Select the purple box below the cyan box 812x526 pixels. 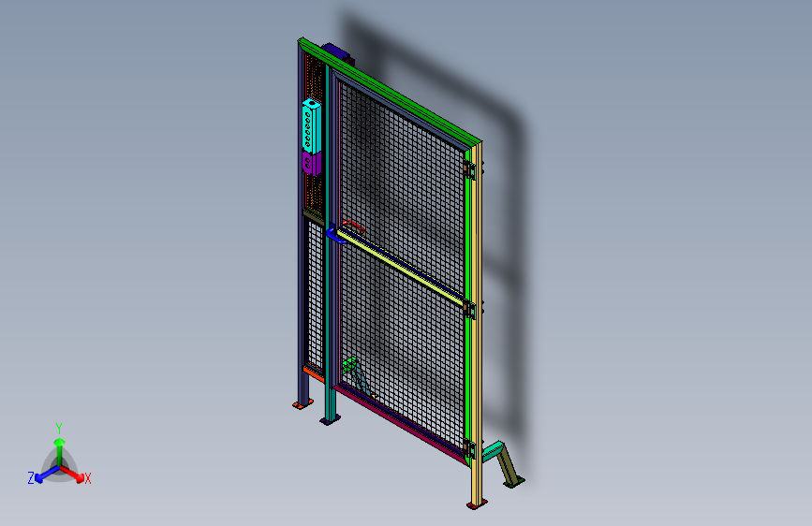click(311, 163)
